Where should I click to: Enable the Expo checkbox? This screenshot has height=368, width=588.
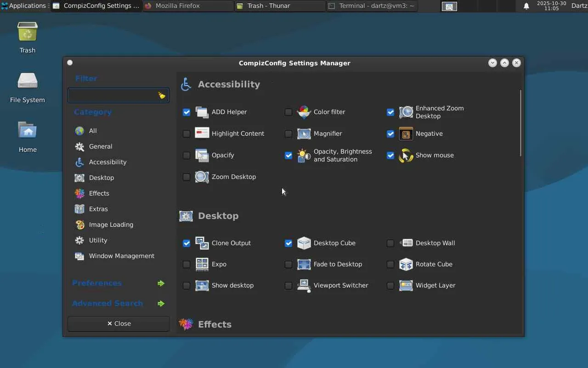coord(187,264)
